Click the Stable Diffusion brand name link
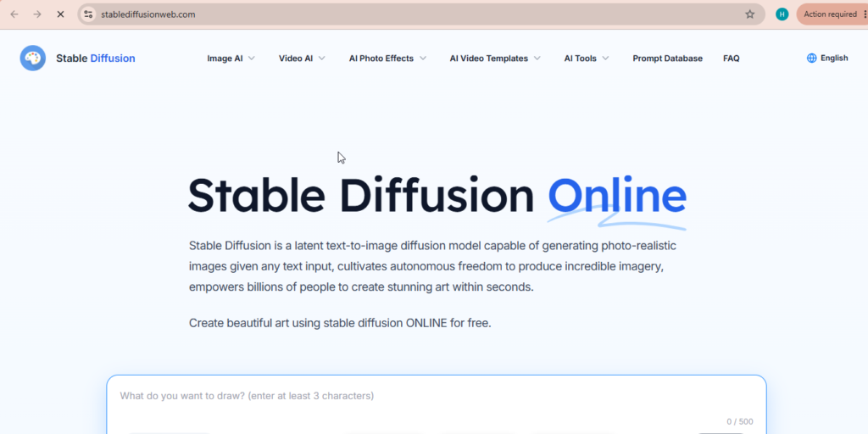The width and height of the screenshot is (868, 434). (x=95, y=58)
